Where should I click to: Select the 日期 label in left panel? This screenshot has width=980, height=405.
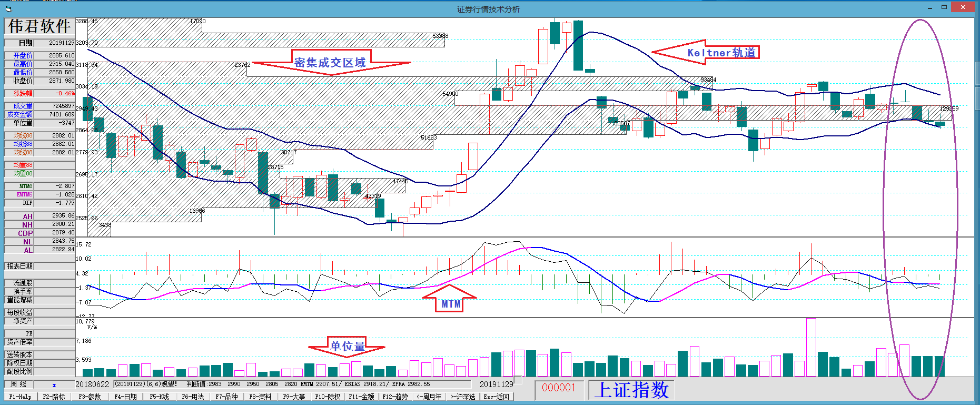pyautogui.click(x=19, y=43)
